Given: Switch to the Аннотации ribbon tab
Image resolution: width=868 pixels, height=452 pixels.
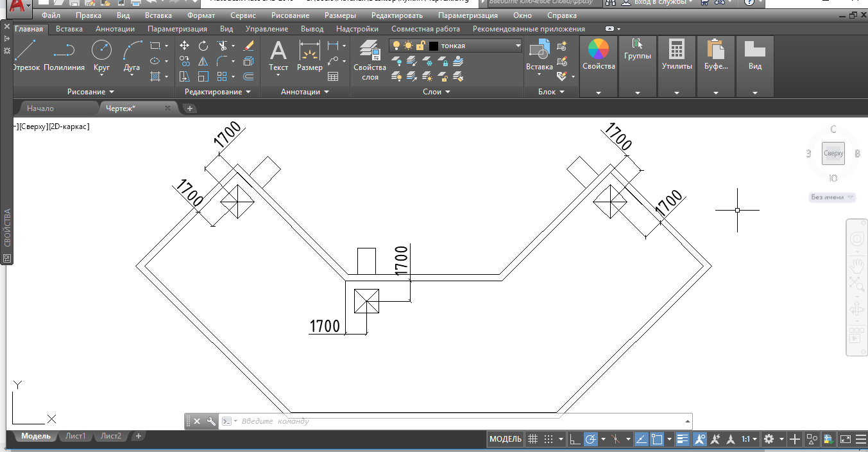Looking at the screenshot, I should click(x=115, y=29).
